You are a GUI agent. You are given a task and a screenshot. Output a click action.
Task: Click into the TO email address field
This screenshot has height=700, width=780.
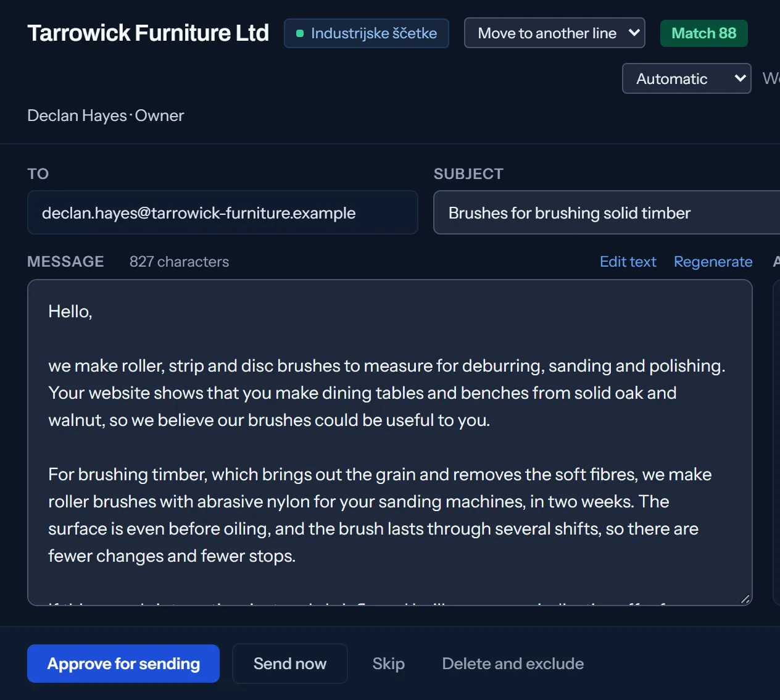pyautogui.click(x=223, y=212)
